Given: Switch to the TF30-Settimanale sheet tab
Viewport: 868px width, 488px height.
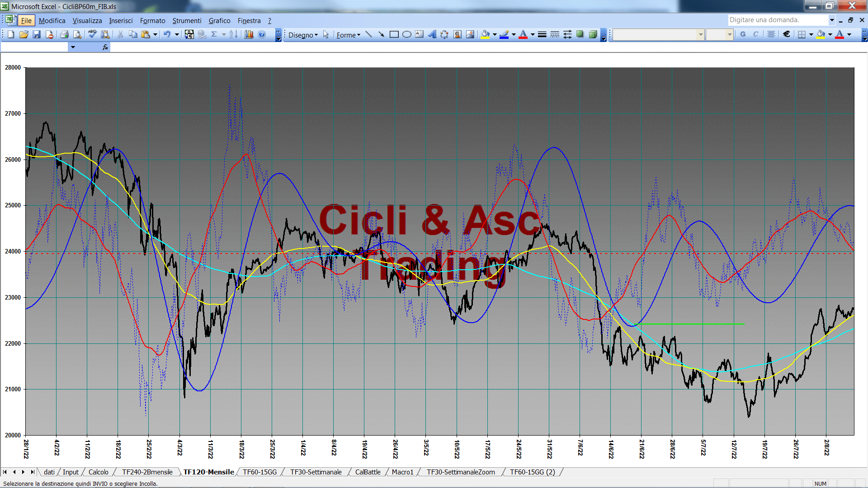Looking at the screenshot, I should [316, 472].
